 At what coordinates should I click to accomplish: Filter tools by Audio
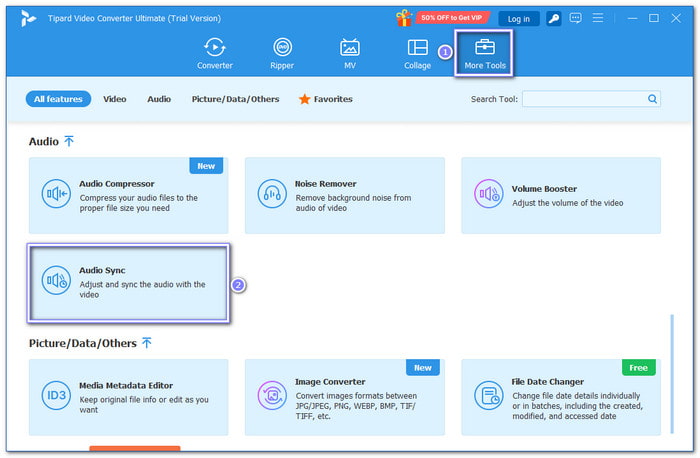pos(159,99)
